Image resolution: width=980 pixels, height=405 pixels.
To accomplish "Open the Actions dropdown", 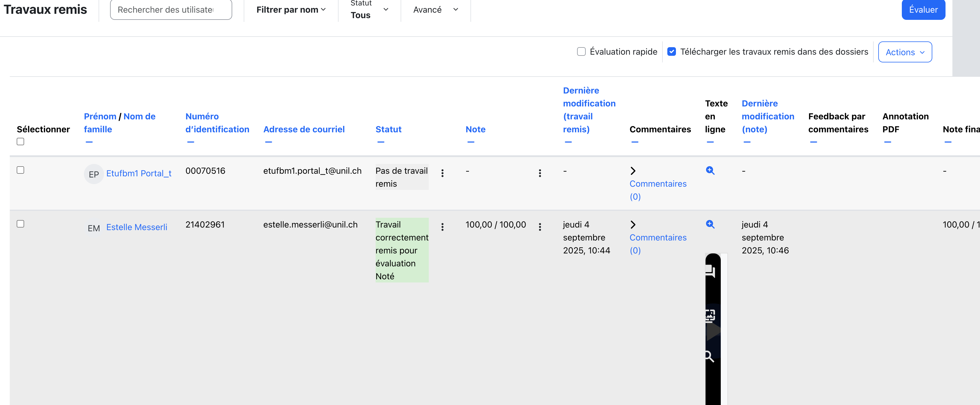I will (x=905, y=52).
